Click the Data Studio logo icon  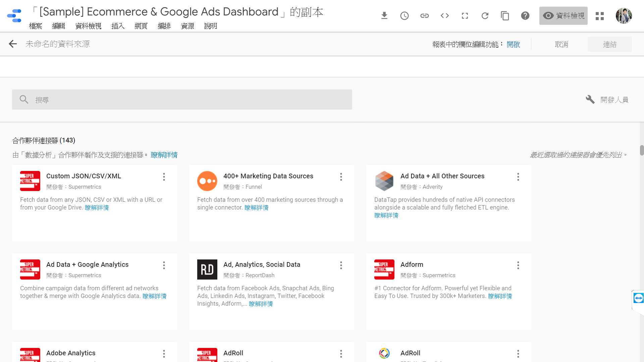(x=14, y=16)
